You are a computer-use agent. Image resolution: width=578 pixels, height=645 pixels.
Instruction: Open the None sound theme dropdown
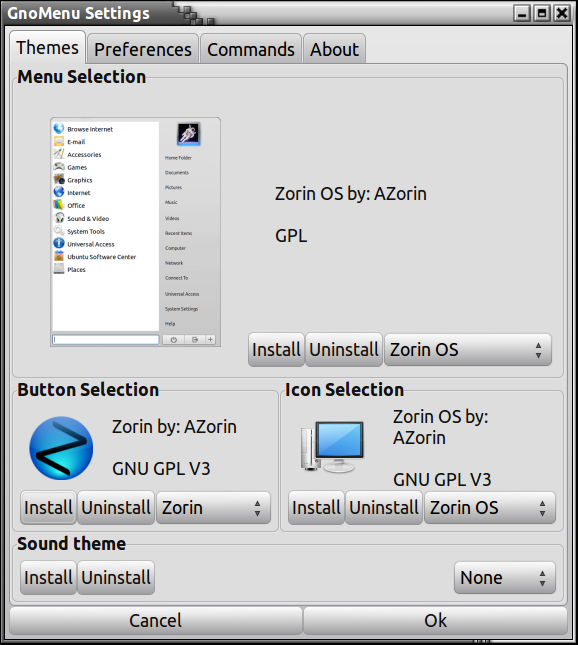(505, 578)
